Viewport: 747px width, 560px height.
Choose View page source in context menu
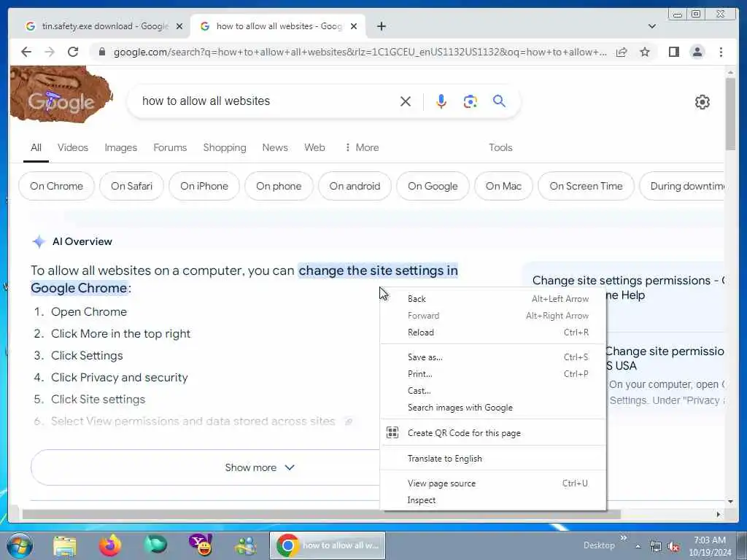(493, 483)
